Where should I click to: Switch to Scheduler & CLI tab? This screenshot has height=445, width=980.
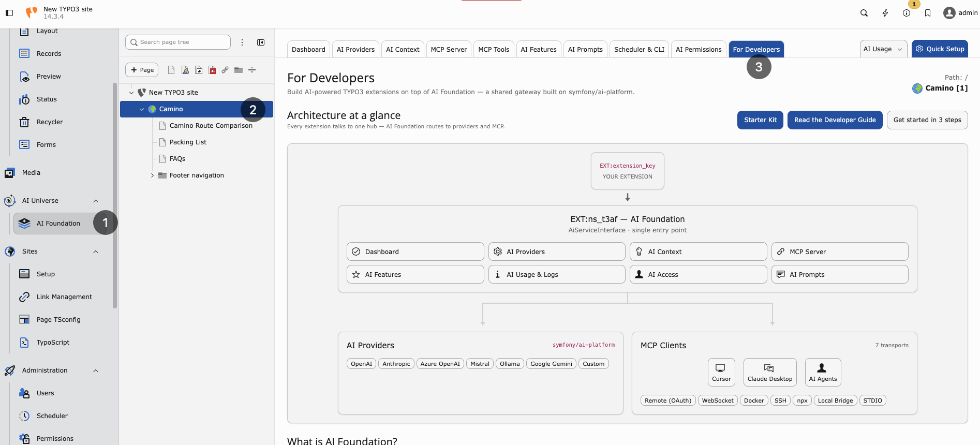coord(639,49)
